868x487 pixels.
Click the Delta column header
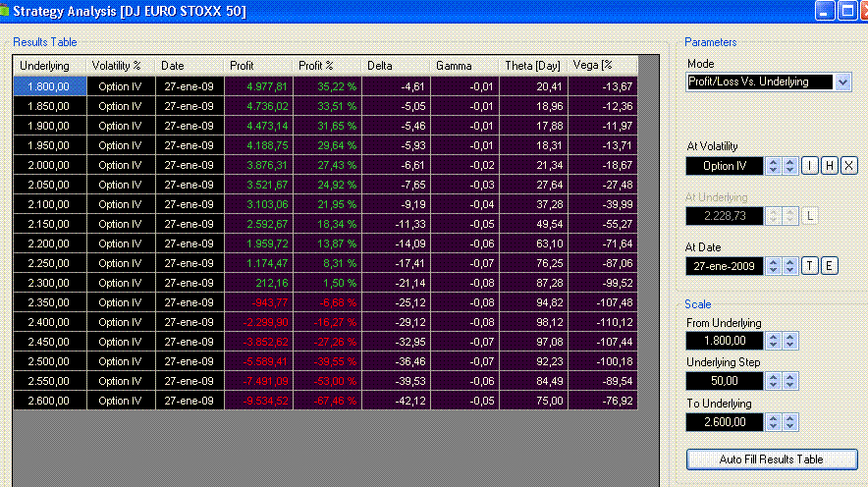coord(396,66)
